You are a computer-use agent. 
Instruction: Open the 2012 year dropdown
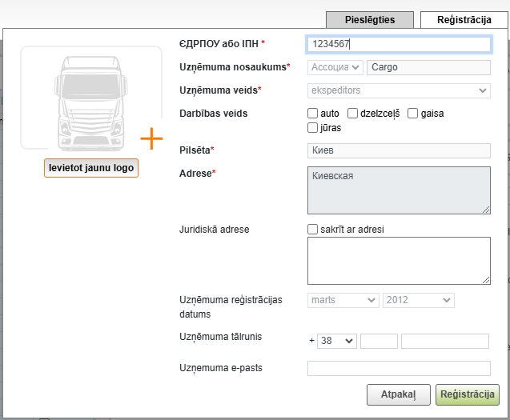click(x=418, y=300)
